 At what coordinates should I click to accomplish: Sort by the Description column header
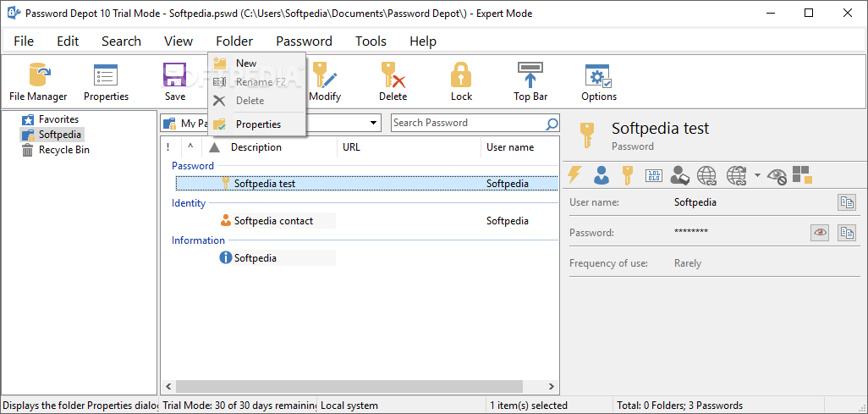click(x=256, y=146)
